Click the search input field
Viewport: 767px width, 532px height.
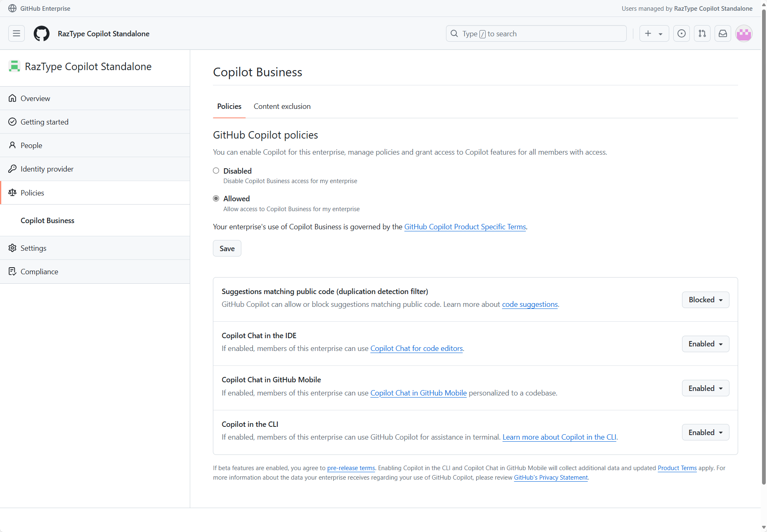click(x=536, y=33)
